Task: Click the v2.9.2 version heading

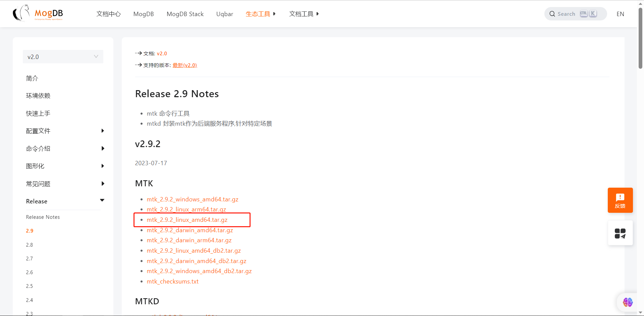Action: point(148,144)
